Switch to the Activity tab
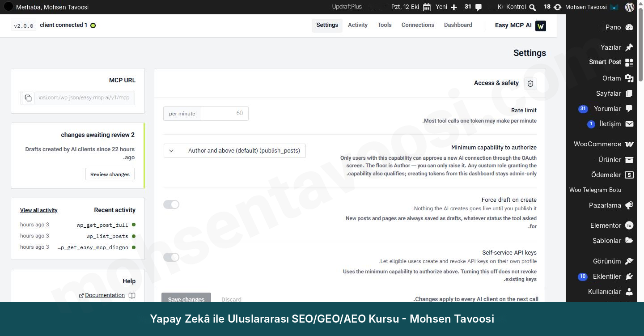The image size is (644, 336). (x=358, y=25)
